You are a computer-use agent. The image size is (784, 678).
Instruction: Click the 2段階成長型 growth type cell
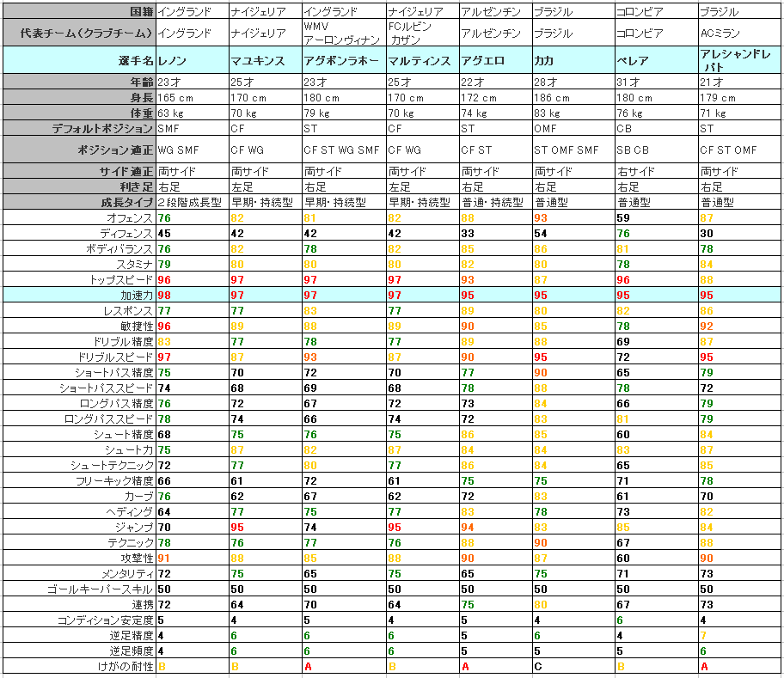tap(191, 203)
